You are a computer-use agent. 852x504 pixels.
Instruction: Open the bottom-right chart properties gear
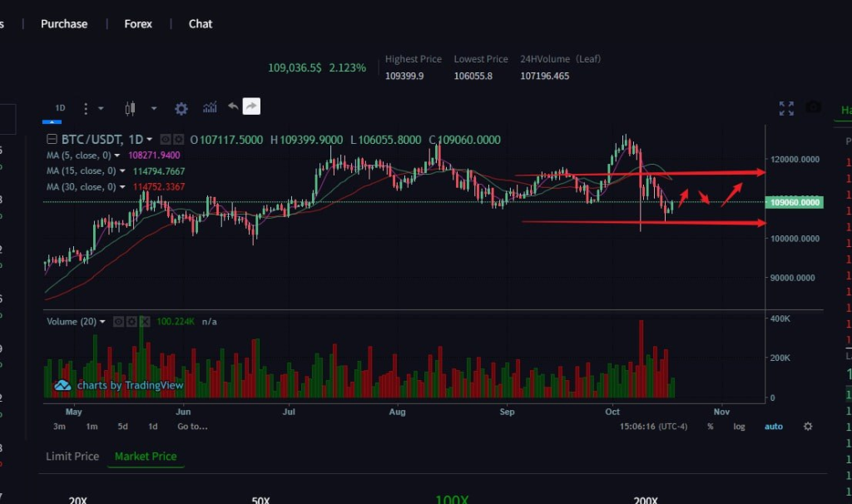point(808,427)
